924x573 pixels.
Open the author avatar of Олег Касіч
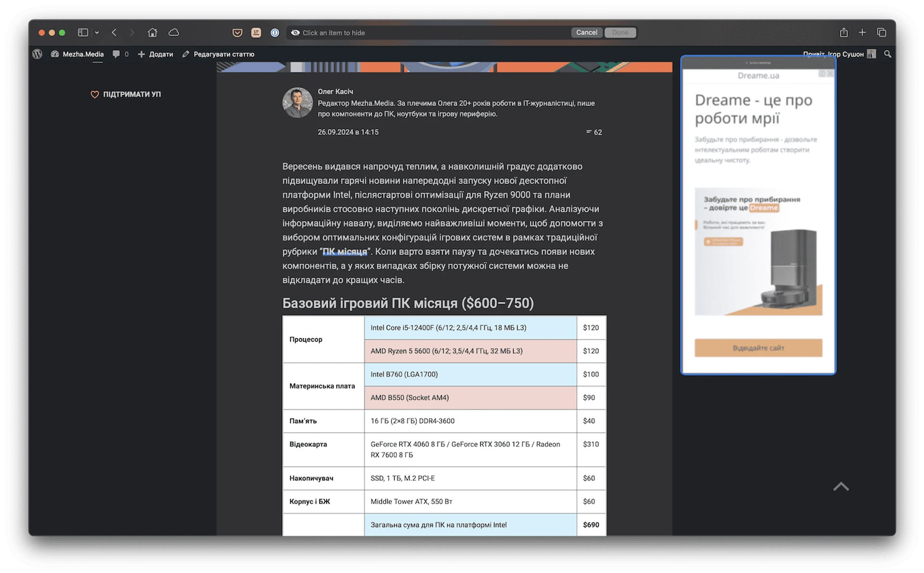click(x=297, y=103)
